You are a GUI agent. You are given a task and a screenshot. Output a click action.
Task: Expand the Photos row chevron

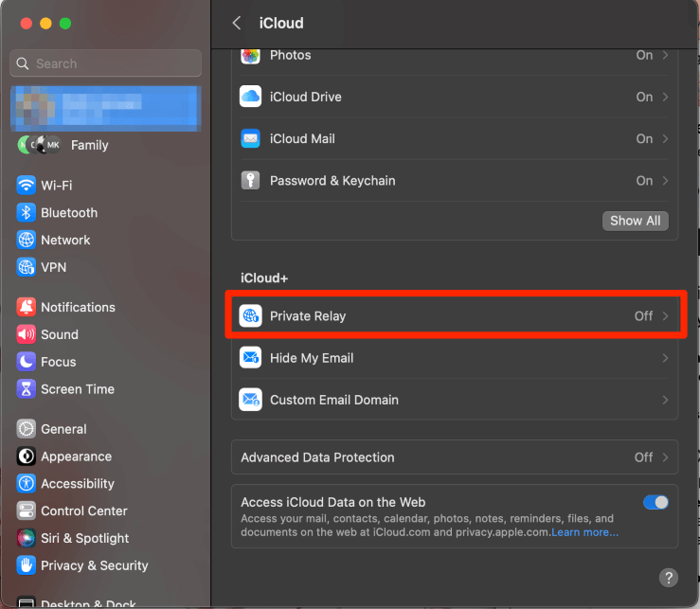(665, 55)
